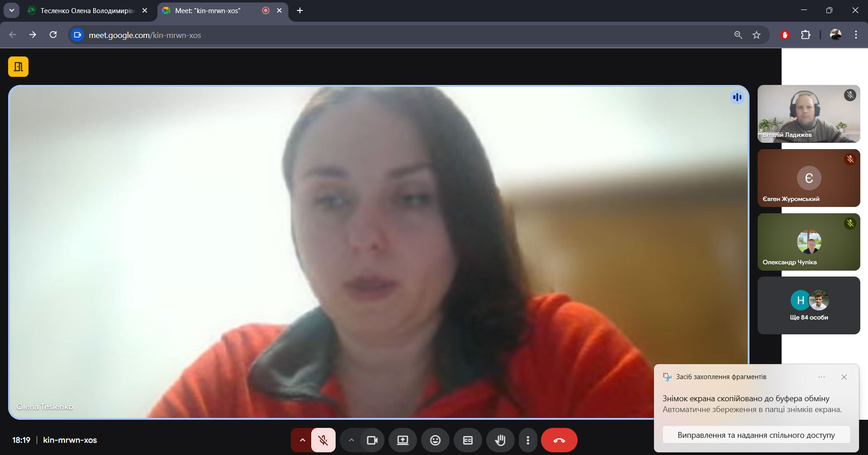Expand camera video settings arrow
Screen dimensions: 868x455
351,440
